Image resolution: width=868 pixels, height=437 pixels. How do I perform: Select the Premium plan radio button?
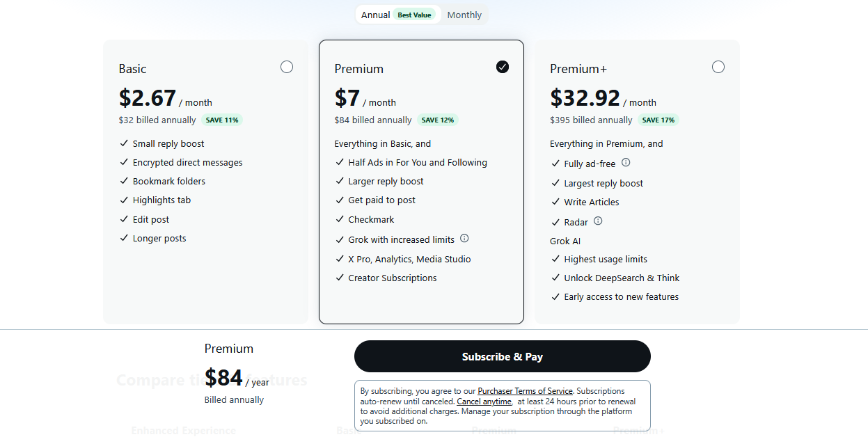(x=503, y=67)
